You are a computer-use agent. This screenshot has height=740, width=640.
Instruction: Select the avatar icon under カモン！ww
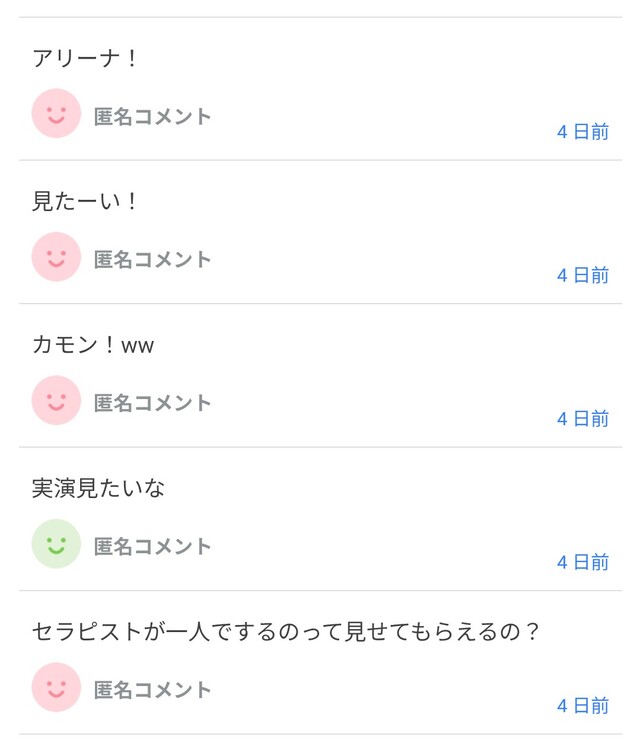click(56, 400)
